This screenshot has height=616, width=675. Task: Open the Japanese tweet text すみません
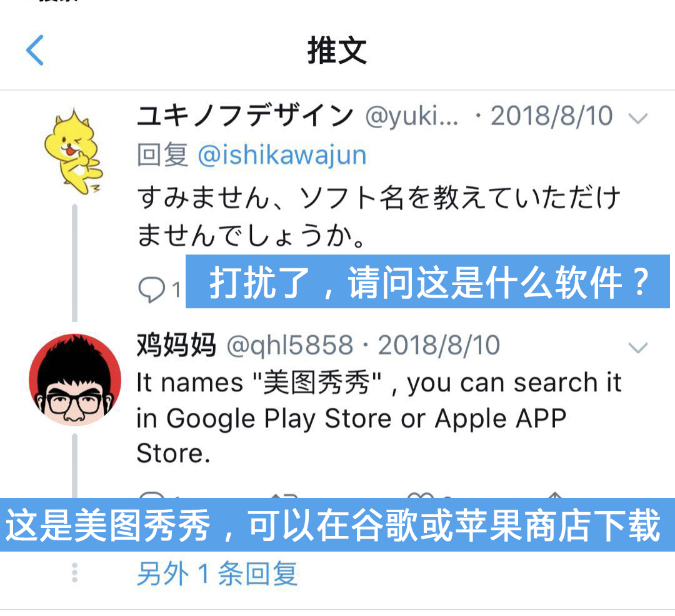(x=379, y=216)
